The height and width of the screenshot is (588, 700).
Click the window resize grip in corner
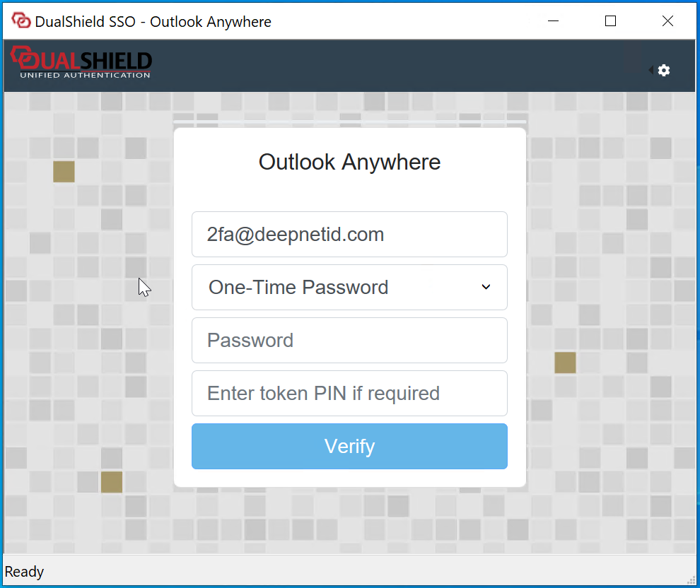[692, 580]
